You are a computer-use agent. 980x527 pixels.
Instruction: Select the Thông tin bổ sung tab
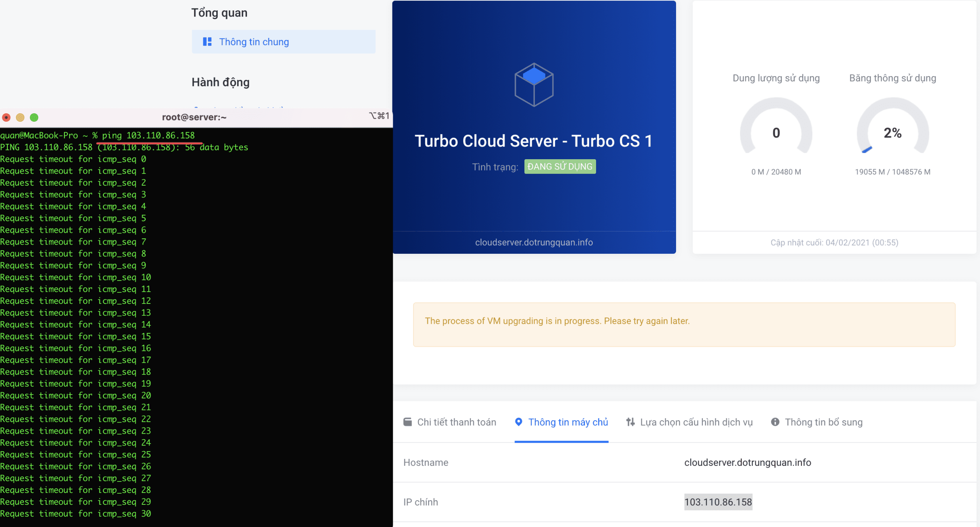[x=823, y=422]
